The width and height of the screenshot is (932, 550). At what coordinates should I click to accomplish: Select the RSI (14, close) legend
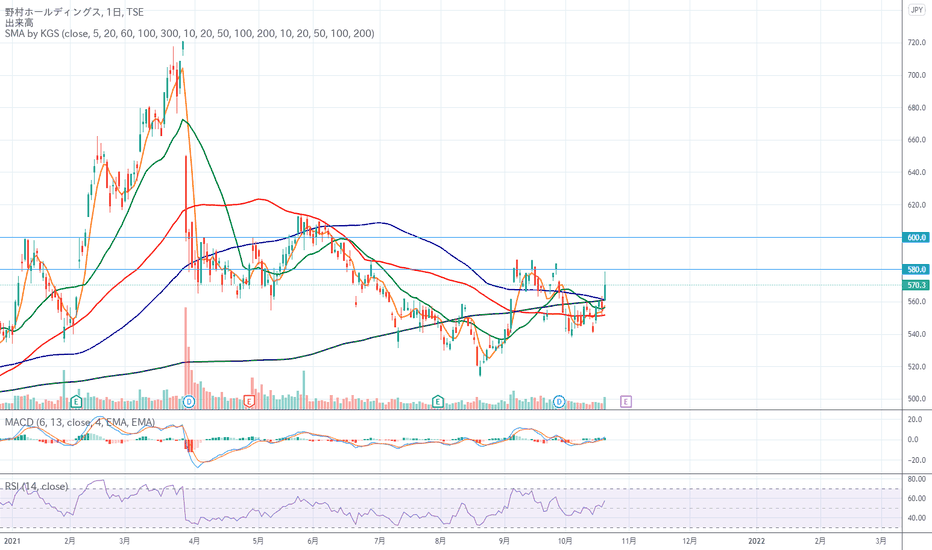(x=36, y=486)
